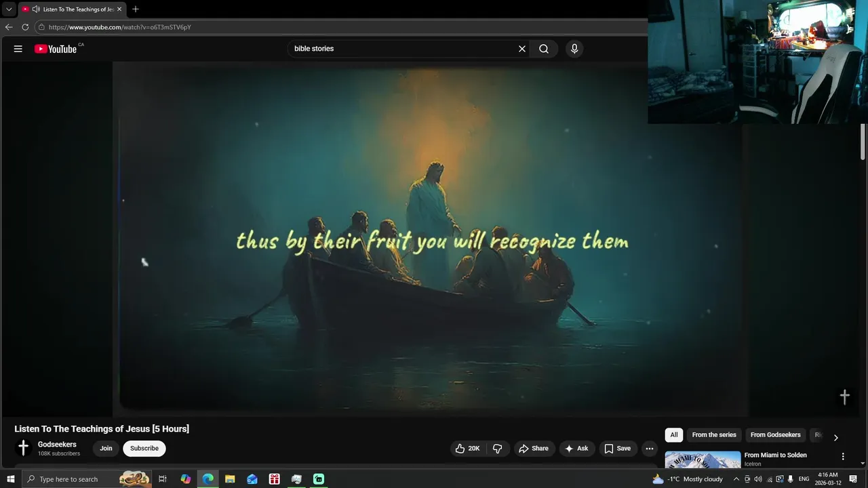Open the display tray icon beside the microphone

(780, 479)
